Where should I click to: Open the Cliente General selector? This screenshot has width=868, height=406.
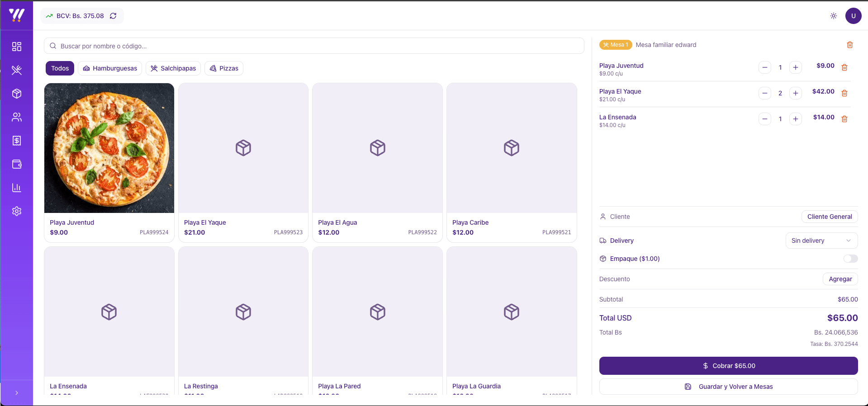tap(829, 217)
